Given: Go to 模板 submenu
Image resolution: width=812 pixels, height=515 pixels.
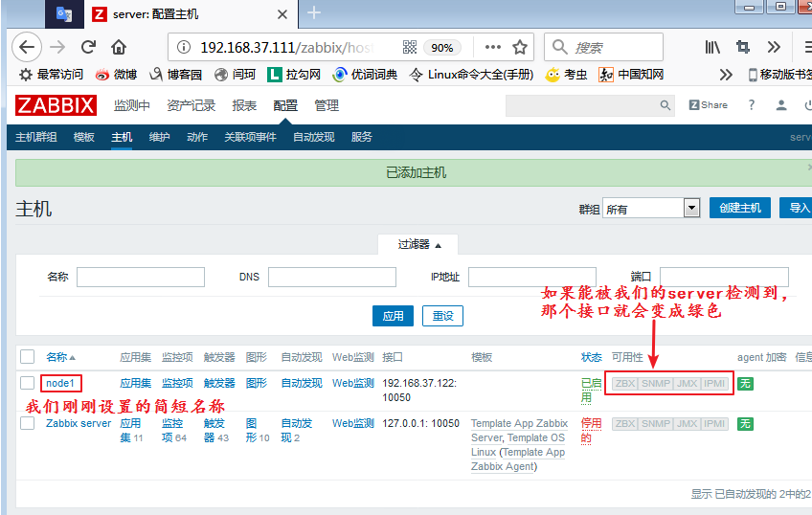Looking at the screenshot, I should (84, 137).
